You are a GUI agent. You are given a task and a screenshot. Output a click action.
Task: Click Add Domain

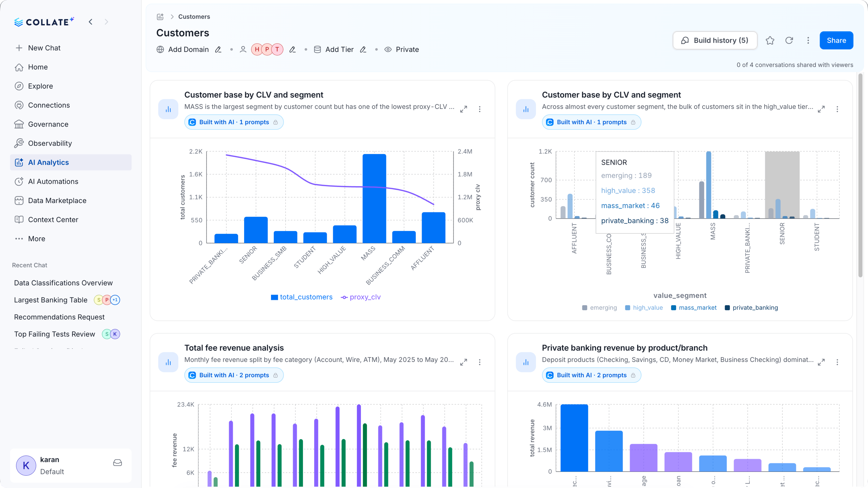188,49
